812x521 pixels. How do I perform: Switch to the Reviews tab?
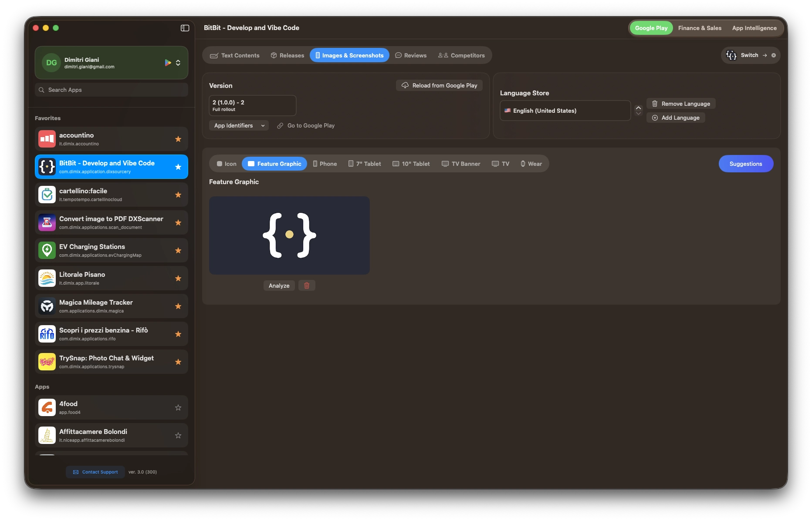(411, 55)
